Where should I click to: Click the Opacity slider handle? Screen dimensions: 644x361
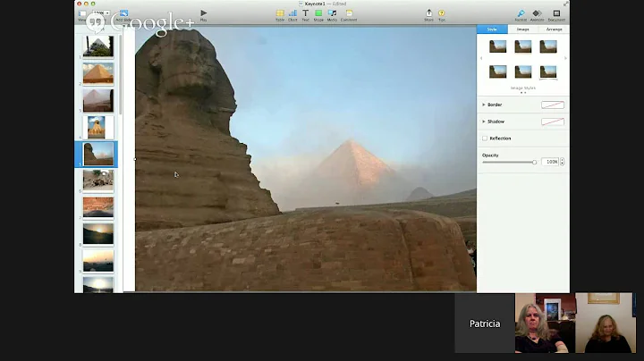pyautogui.click(x=534, y=162)
